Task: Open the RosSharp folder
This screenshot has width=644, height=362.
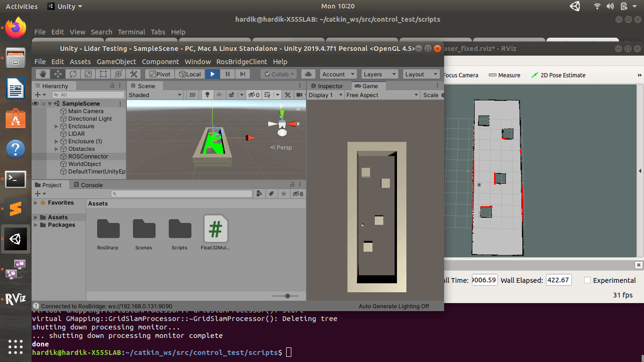Action: pyautogui.click(x=108, y=234)
